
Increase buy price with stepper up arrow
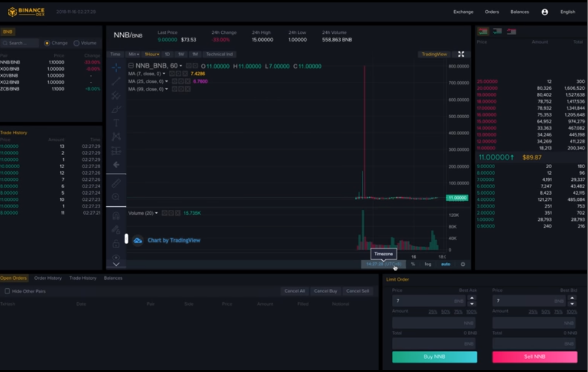[x=472, y=298]
